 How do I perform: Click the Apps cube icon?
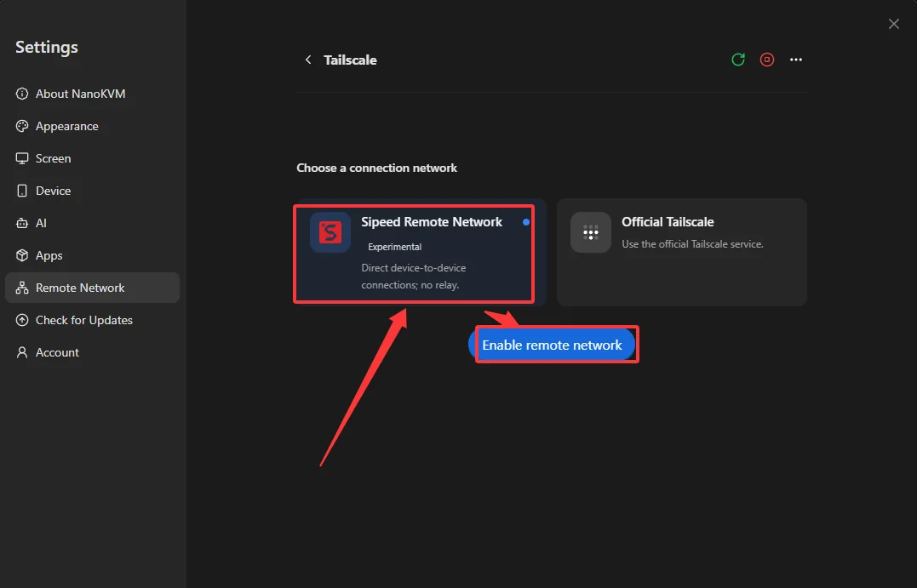point(22,255)
